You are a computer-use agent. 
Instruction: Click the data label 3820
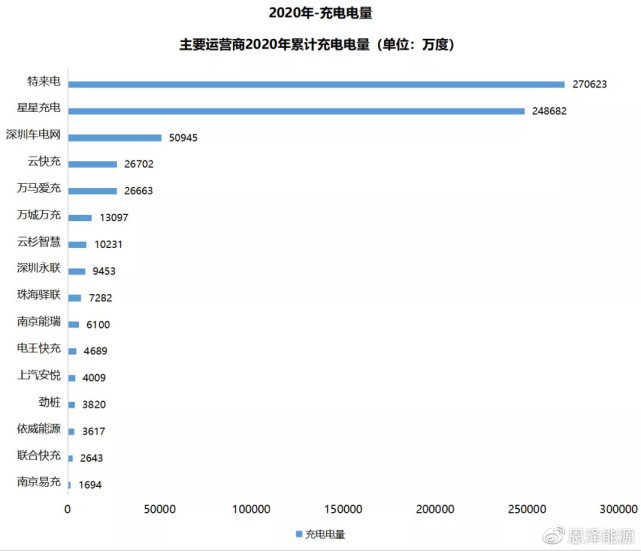tap(94, 405)
